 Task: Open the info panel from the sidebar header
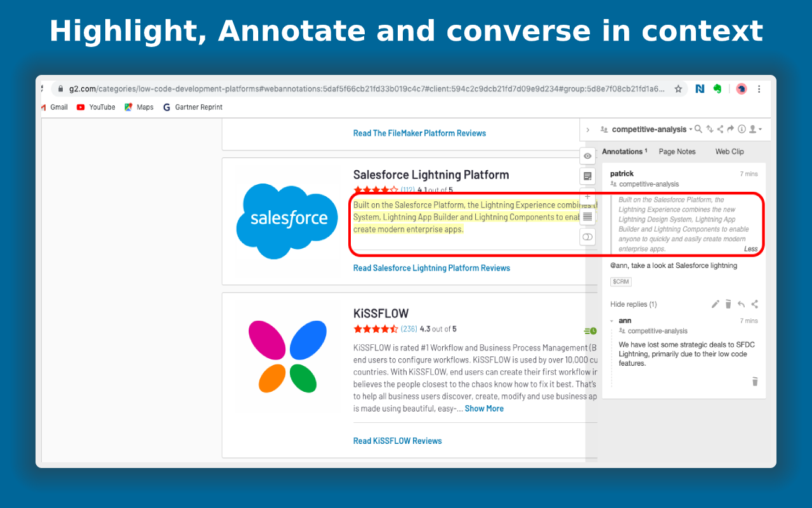coord(742,129)
